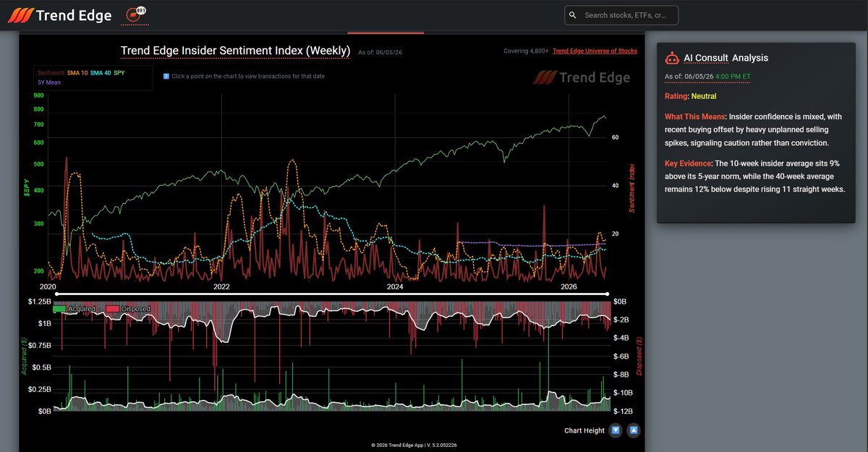Click green Acquired color swatch
Image resolution: width=868 pixels, height=452 pixels.
(x=59, y=309)
